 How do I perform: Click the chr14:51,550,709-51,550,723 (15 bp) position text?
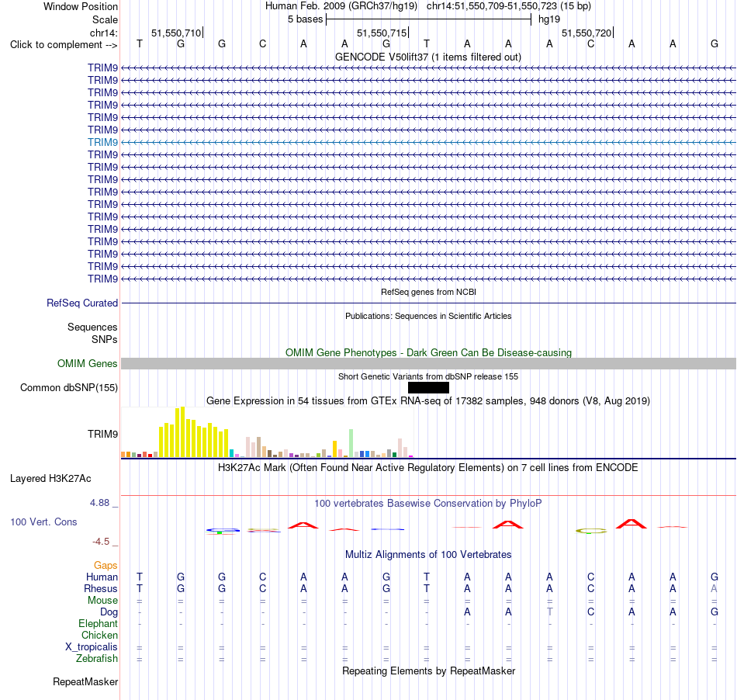point(509,6)
